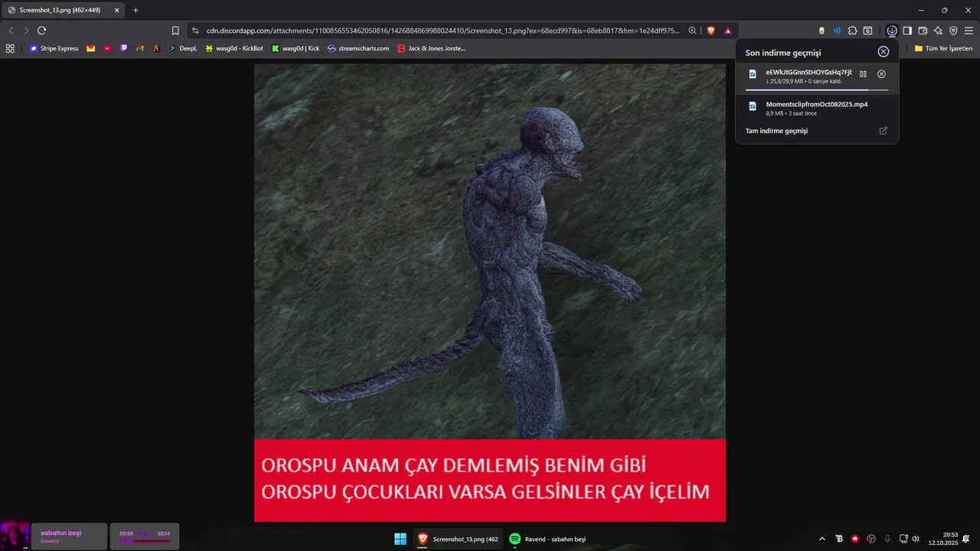
Task: Go back to the previous page
Action: [x=11, y=31]
